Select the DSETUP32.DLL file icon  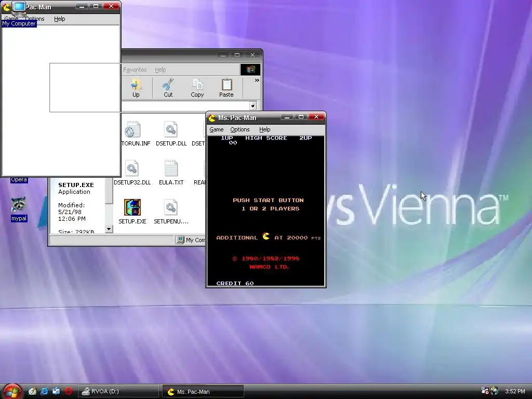[132, 168]
